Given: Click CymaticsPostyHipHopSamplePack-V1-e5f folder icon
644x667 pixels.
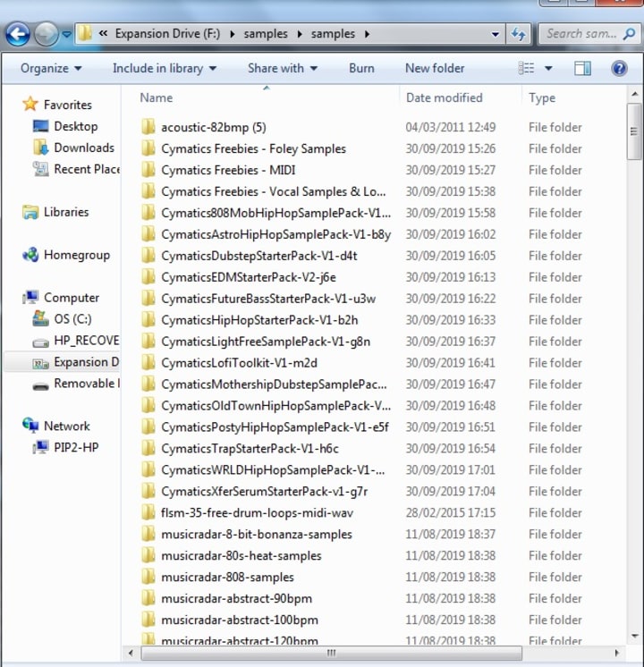Looking at the screenshot, I should click(148, 426).
